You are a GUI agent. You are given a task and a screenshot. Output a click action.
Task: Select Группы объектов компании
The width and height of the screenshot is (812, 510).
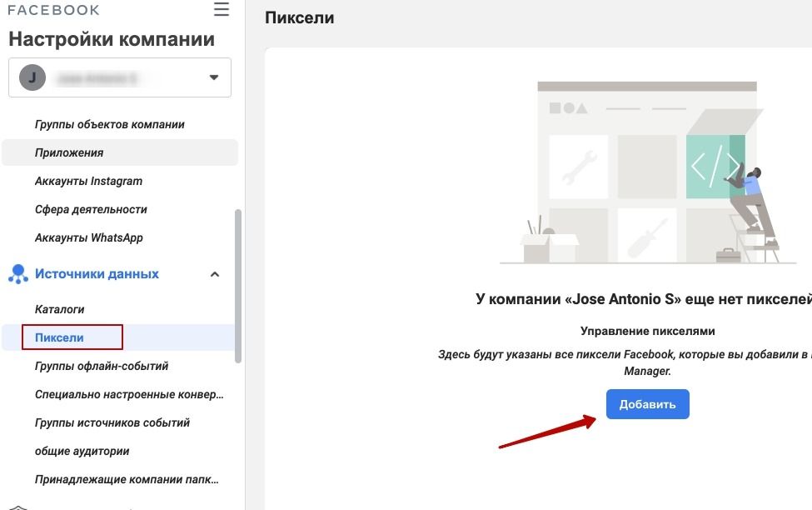110,124
